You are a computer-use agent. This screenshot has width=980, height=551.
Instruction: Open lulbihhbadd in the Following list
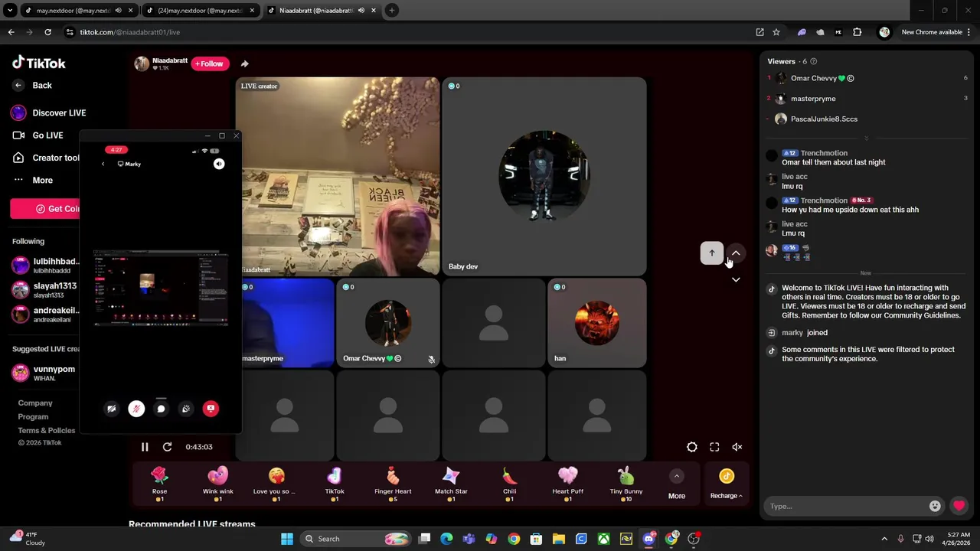(x=45, y=265)
